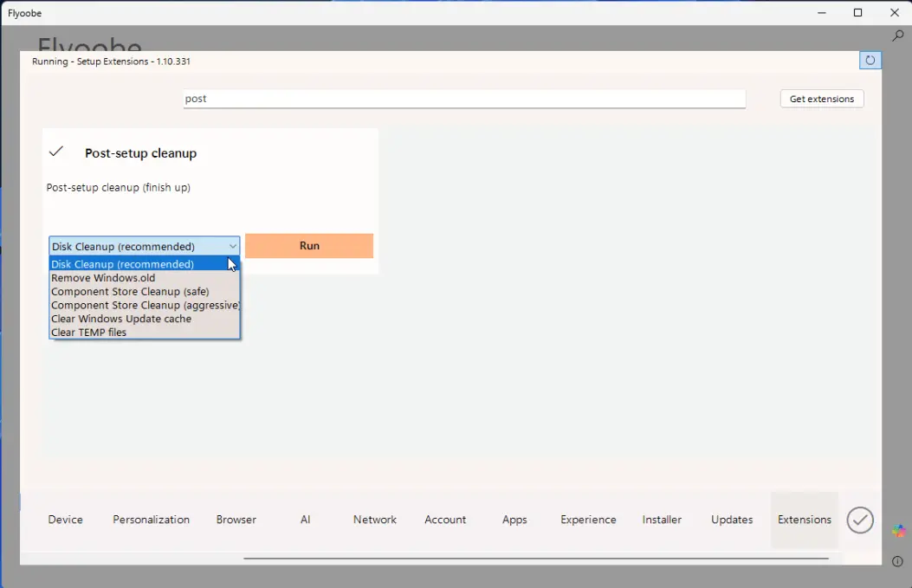Screen dimensions: 912x588
Task: Choose Clear Windows Update cache
Action: click(x=144, y=319)
